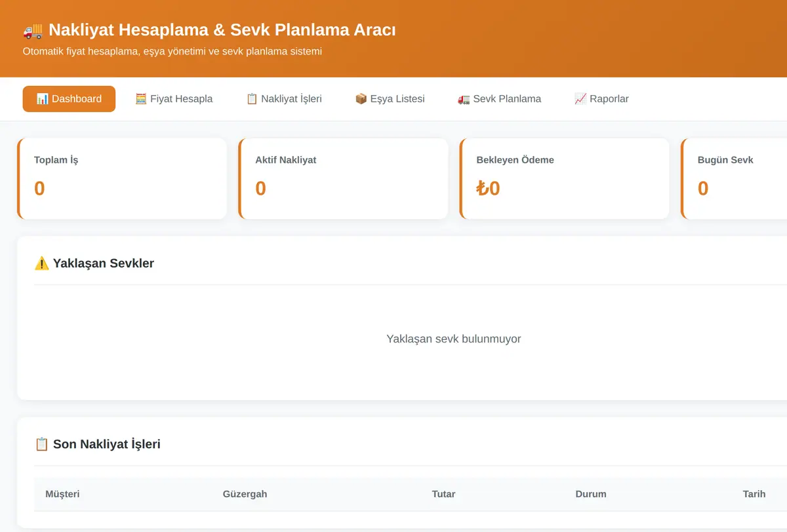The image size is (787, 532).
Task: Click the 'Yaklaşan sevk bulunmuyor' message
Action: pyautogui.click(x=454, y=339)
